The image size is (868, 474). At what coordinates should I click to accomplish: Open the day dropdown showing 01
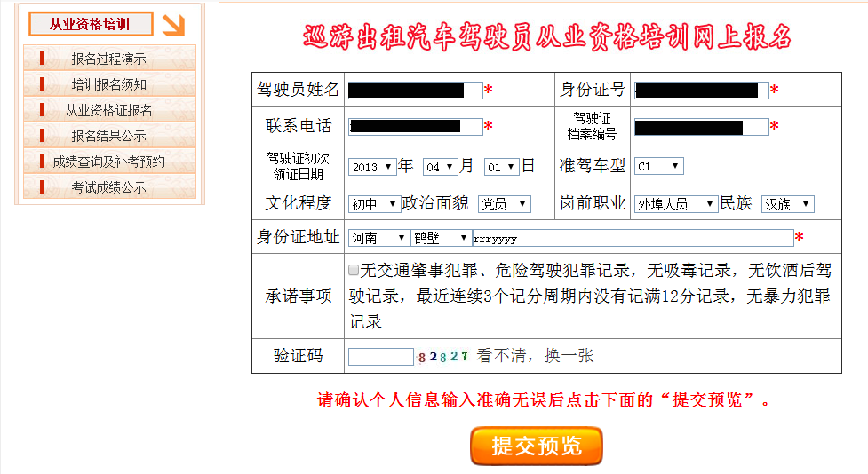(x=500, y=167)
